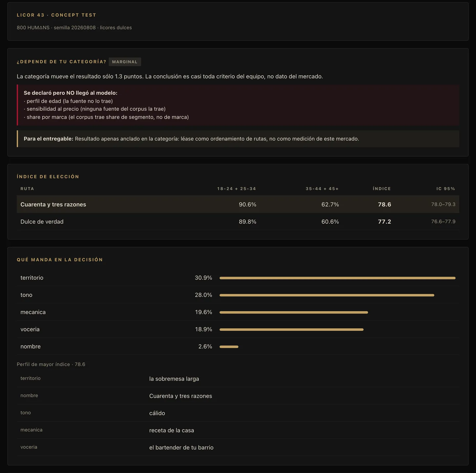Image resolution: width=476 pixels, height=473 pixels.
Task: Click the voceria label in the profile list
Action: 29,447
